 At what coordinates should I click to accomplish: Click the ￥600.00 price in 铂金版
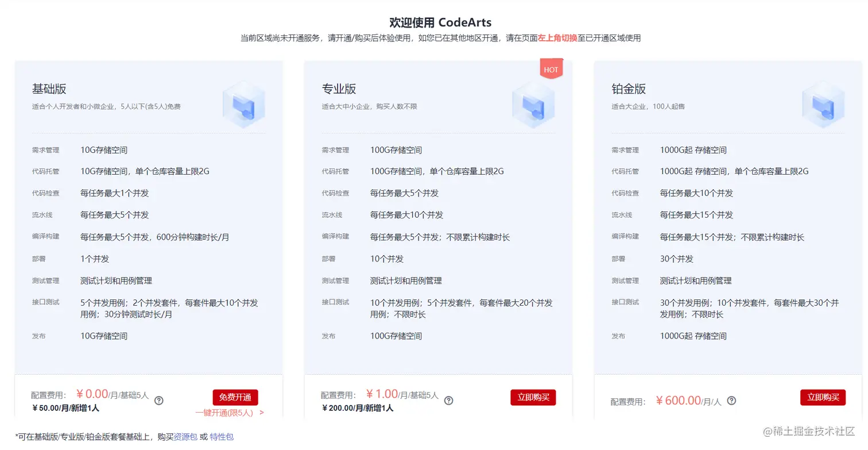click(679, 401)
